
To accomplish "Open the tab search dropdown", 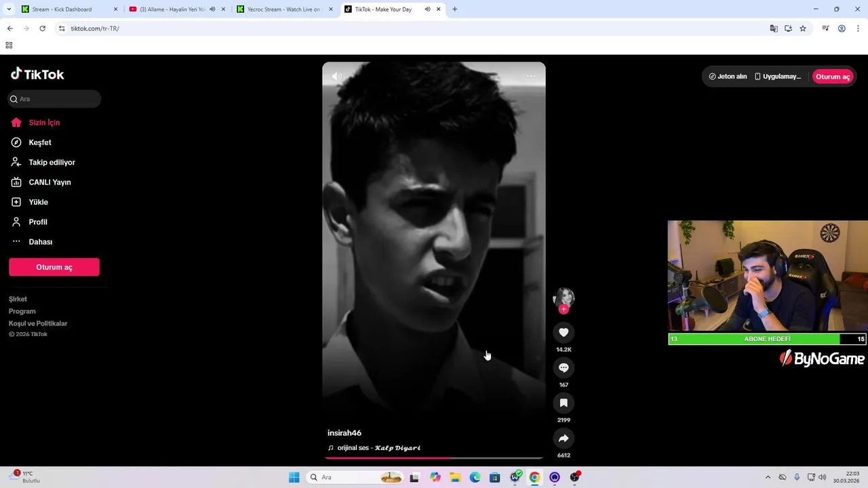I will pos(9,9).
